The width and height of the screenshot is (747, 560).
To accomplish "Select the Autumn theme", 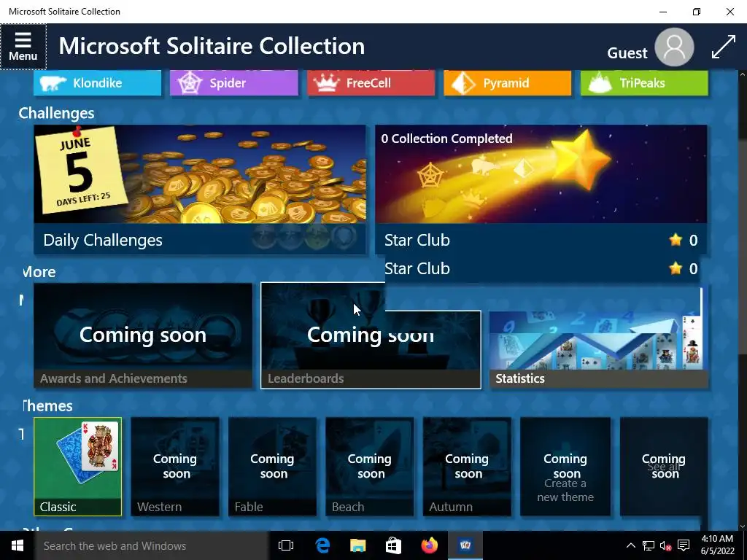I will 467,467.
